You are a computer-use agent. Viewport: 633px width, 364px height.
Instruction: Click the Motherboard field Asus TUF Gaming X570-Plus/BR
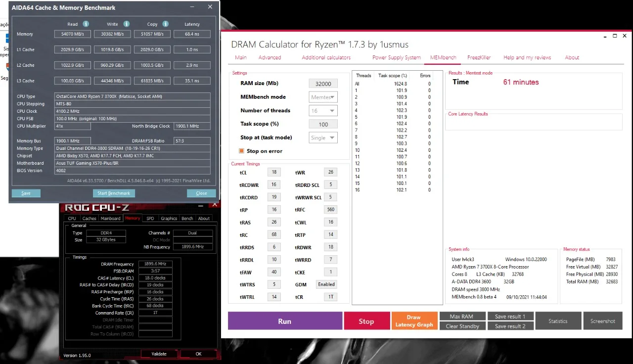click(x=132, y=163)
